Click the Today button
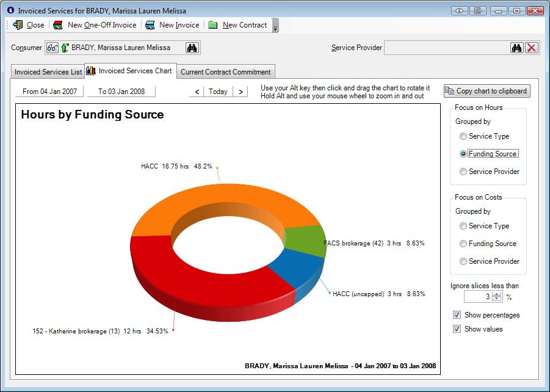The image size is (550, 392). pyautogui.click(x=218, y=92)
